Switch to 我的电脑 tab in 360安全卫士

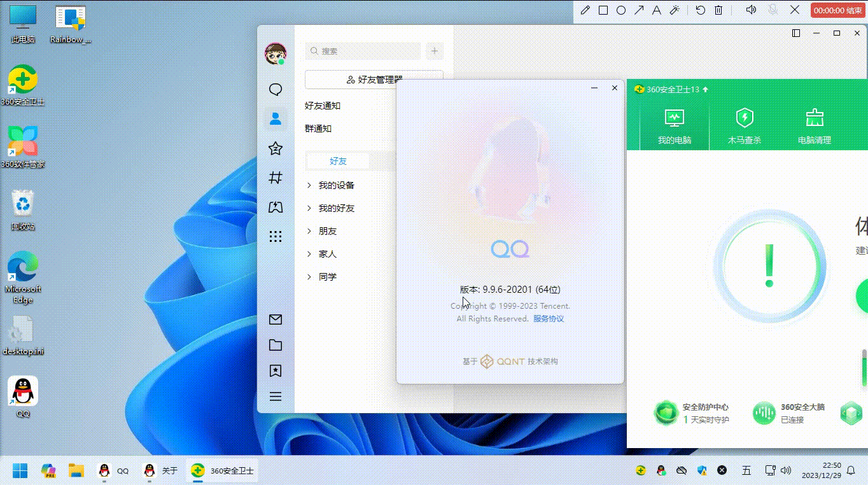675,126
